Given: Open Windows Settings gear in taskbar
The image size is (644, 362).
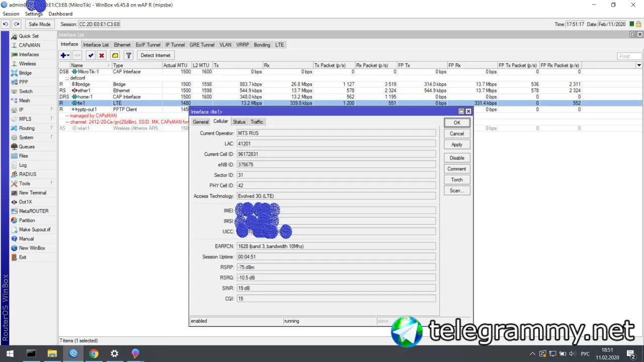Looking at the screenshot, I should point(114,353).
